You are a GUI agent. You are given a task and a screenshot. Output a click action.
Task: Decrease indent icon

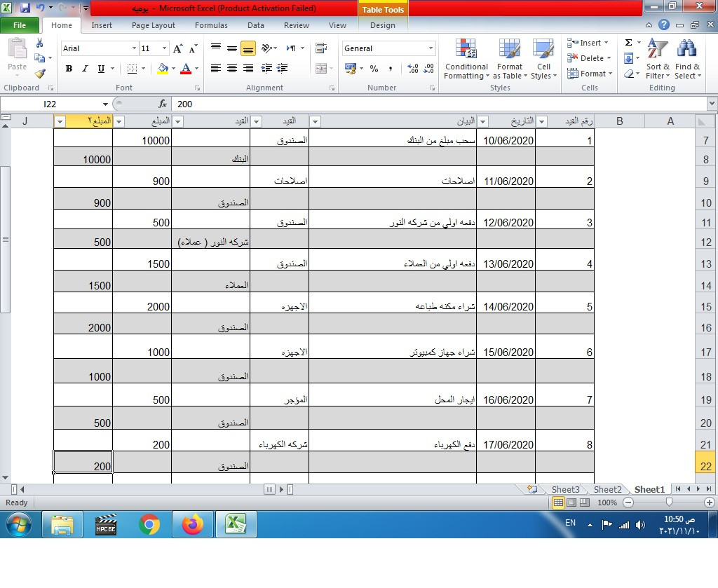(266, 69)
